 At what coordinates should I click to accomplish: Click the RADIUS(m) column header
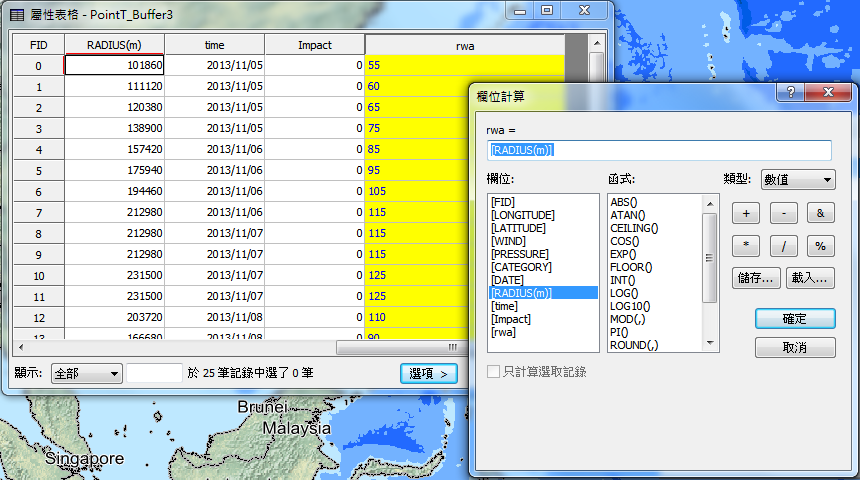coord(114,45)
